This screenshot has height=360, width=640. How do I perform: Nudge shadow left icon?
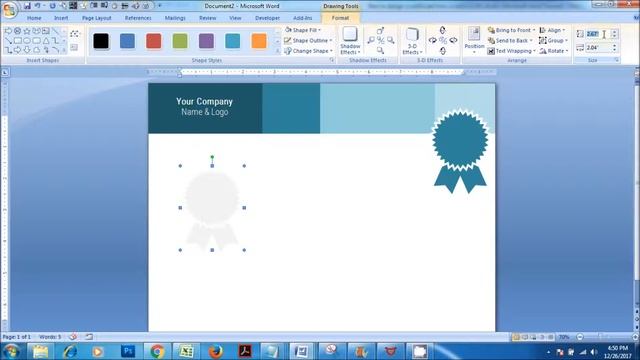tap(371, 40)
